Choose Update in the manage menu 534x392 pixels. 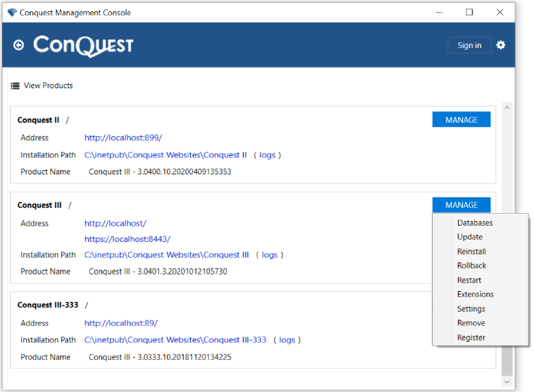(470, 237)
